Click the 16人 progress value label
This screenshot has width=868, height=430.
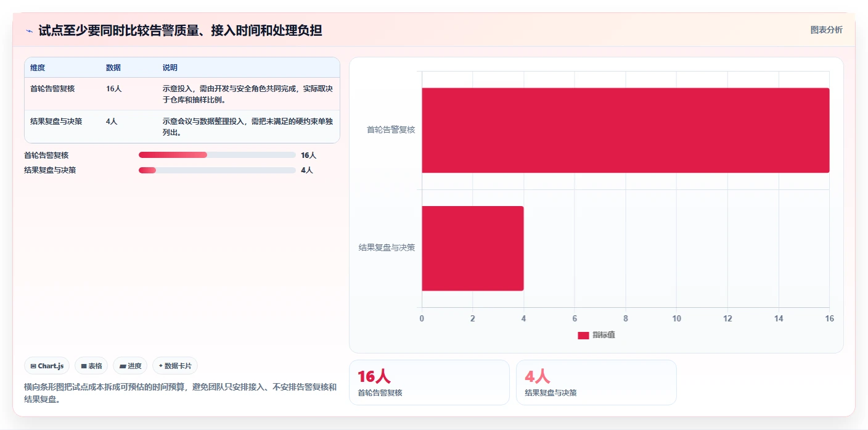point(308,155)
